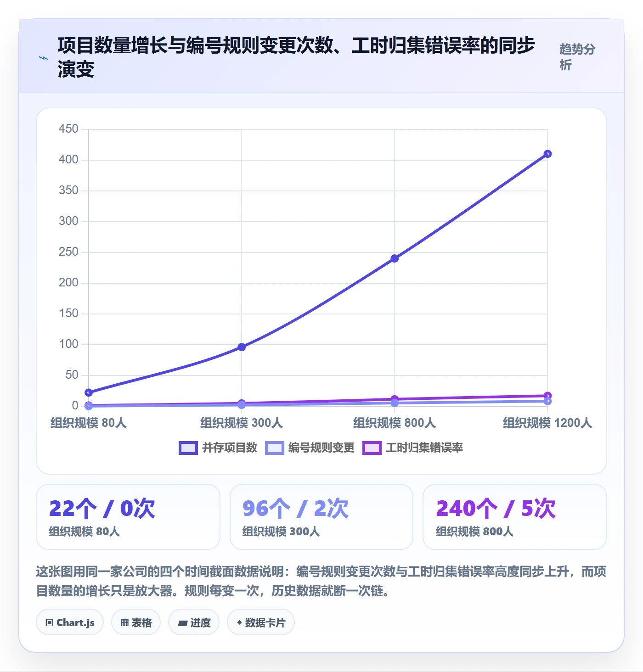Click the 编号规则变更 point at 组织规模 1200人
This screenshot has height=672, width=643.
547,401
